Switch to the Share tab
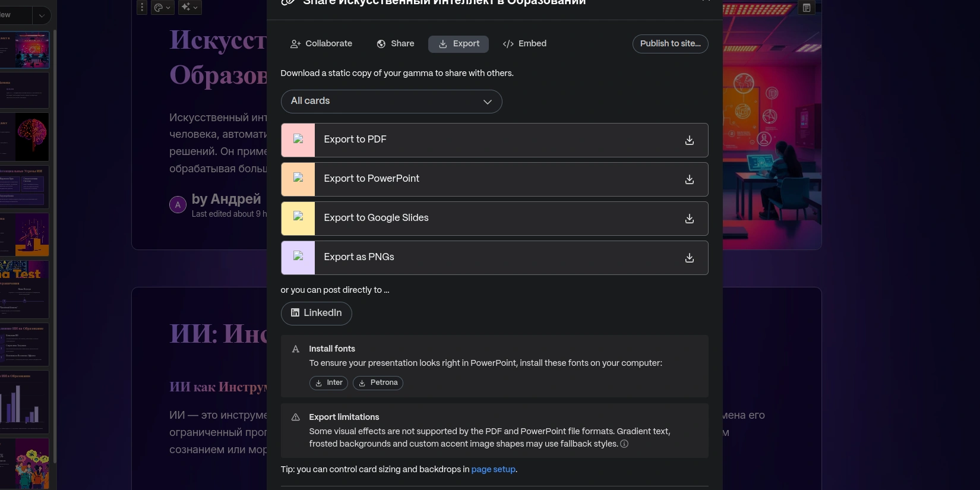The height and width of the screenshot is (490, 980). pos(396,44)
